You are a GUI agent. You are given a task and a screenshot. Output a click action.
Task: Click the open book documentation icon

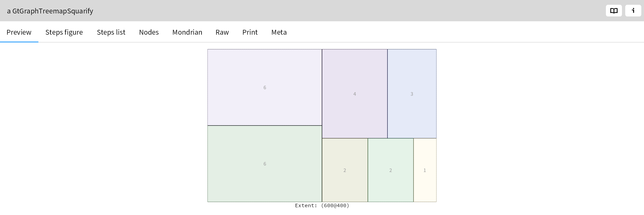point(614,11)
